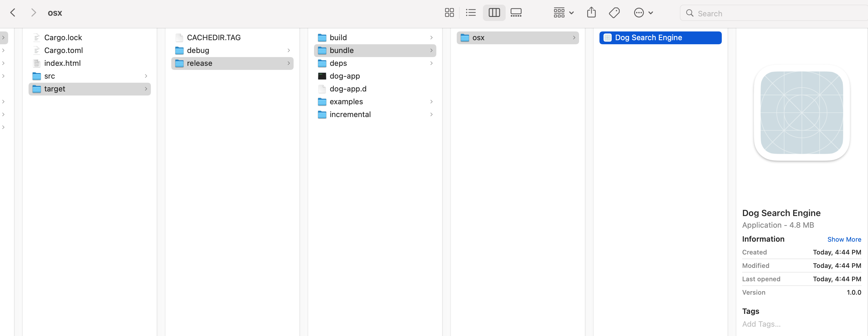Image resolution: width=868 pixels, height=336 pixels.
Task: Go forward with the forward arrow
Action: [x=33, y=13]
